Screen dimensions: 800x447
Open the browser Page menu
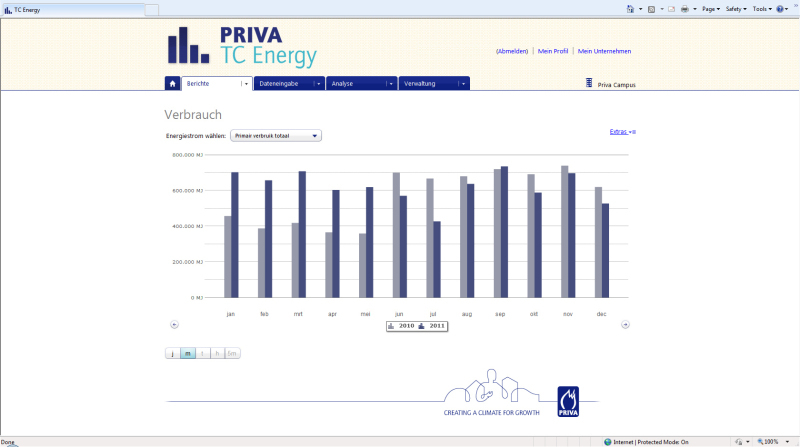tap(711, 9)
